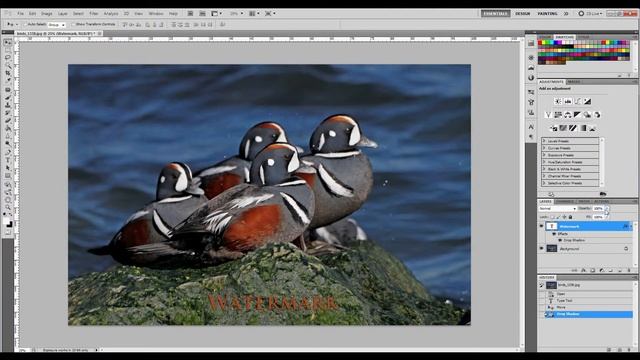Viewport: 640px width, 360px height.
Task: Delete current state in History panel
Action: 629,350
